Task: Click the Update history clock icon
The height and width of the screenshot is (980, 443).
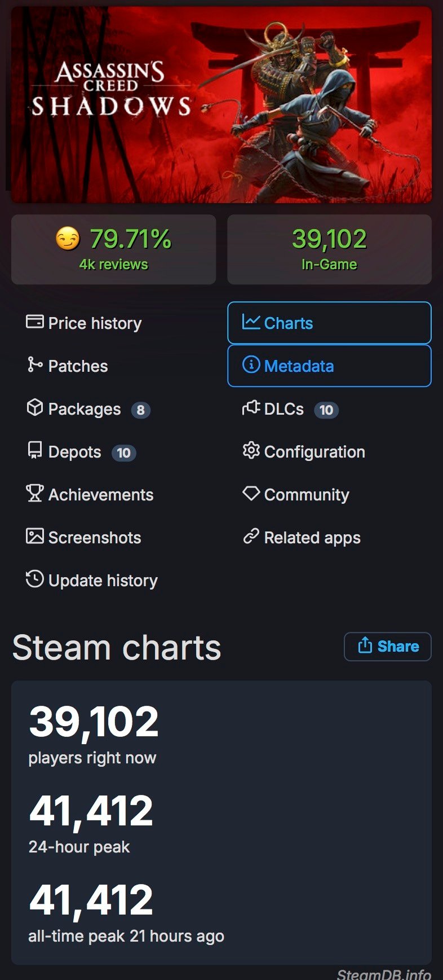Action: (35, 579)
